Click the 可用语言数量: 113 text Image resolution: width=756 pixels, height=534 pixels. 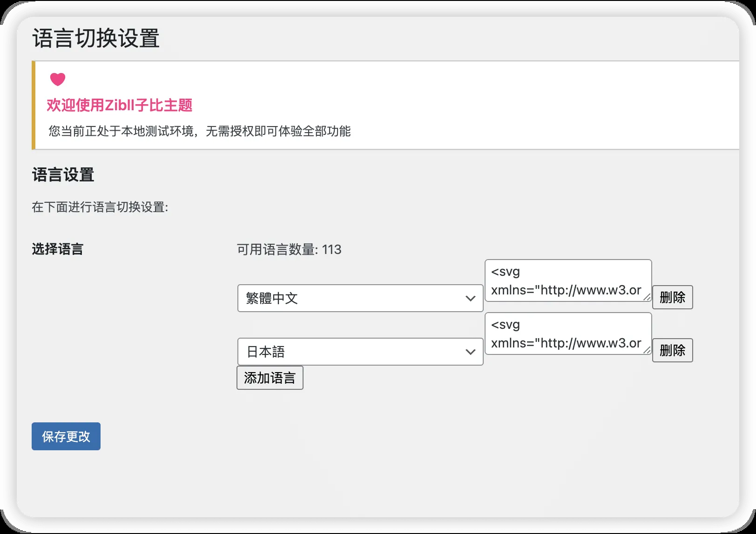pyautogui.click(x=289, y=250)
